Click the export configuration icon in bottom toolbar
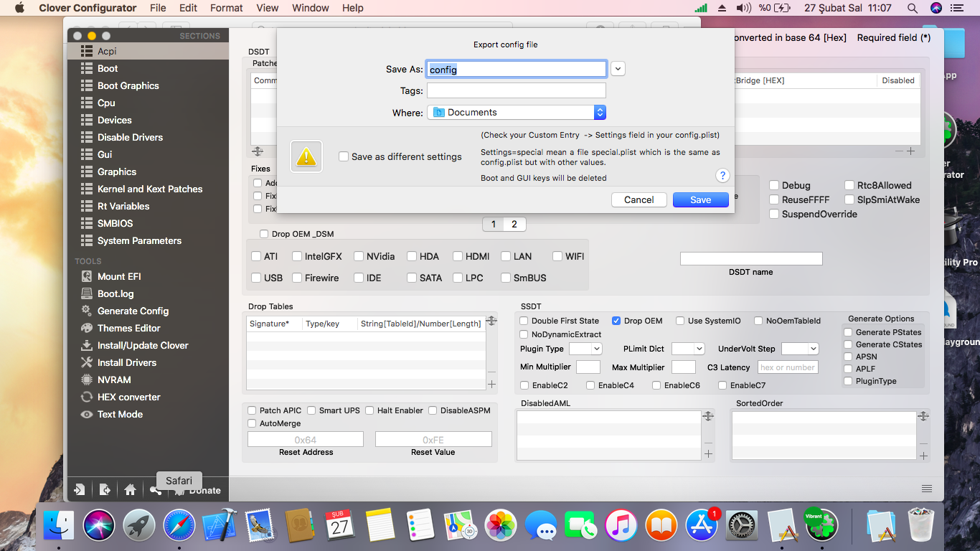This screenshot has height=551, width=980. coord(105,490)
